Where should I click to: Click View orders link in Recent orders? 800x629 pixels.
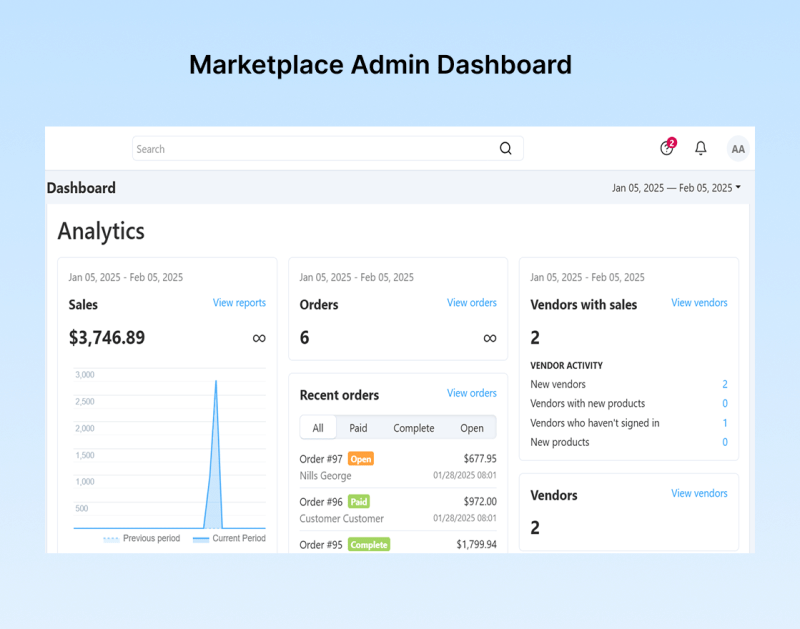click(x=472, y=393)
